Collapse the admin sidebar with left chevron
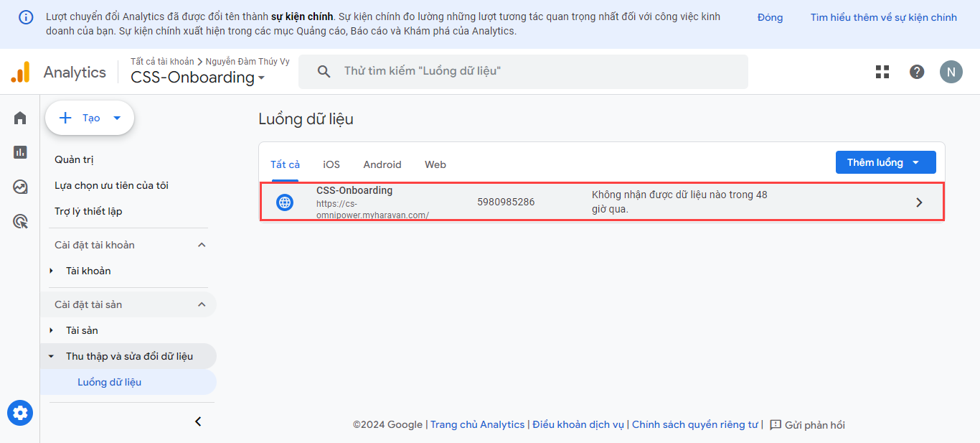The width and height of the screenshot is (980, 443). pos(199,421)
